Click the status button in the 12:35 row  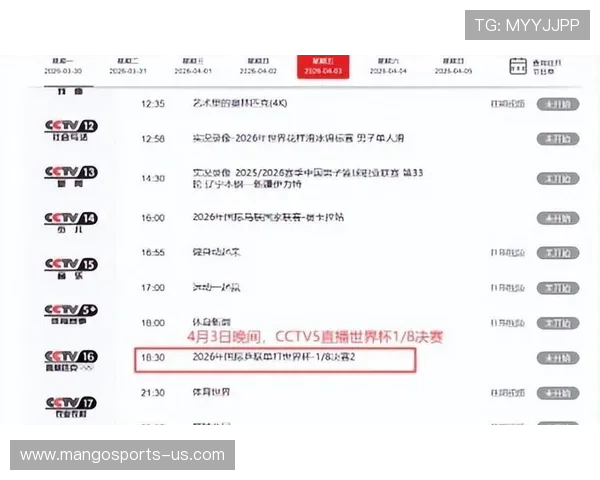[x=558, y=104]
